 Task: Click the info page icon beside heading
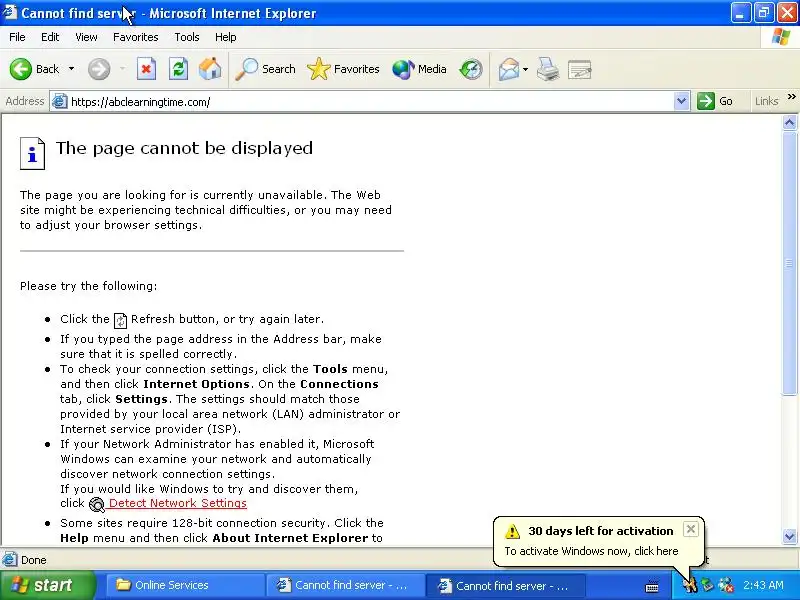click(x=32, y=153)
